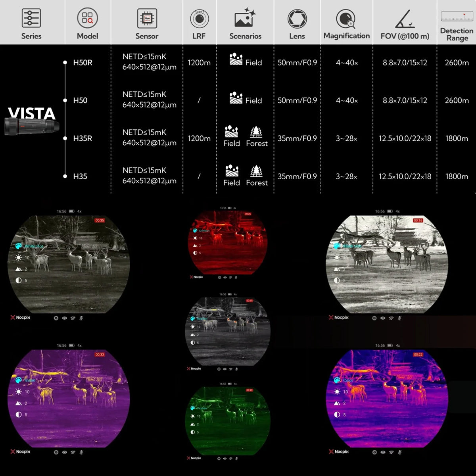Screen dimensions: 476x476
Task: Click the sharpness mountain icon in Color view
Action: tap(337, 403)
